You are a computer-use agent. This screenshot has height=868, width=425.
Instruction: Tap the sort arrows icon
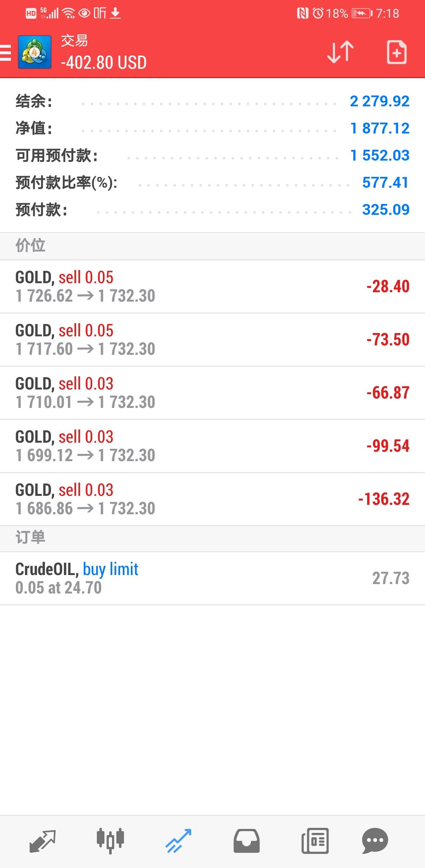click(340, 52)
